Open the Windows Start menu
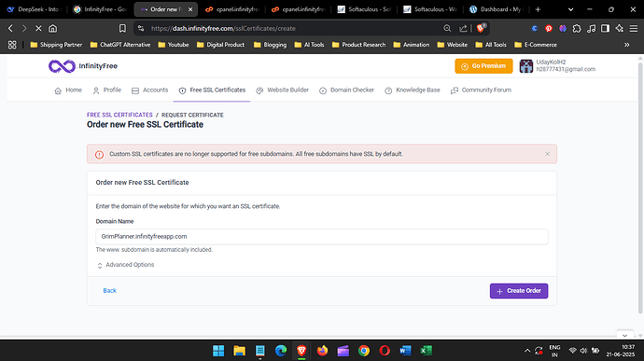The width and height of the screenshot is (644, 361). [x=218, y=351]
